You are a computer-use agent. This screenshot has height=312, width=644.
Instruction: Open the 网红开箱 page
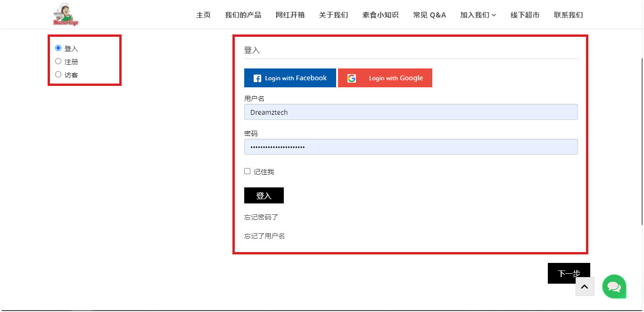click(x=290, y=15)
